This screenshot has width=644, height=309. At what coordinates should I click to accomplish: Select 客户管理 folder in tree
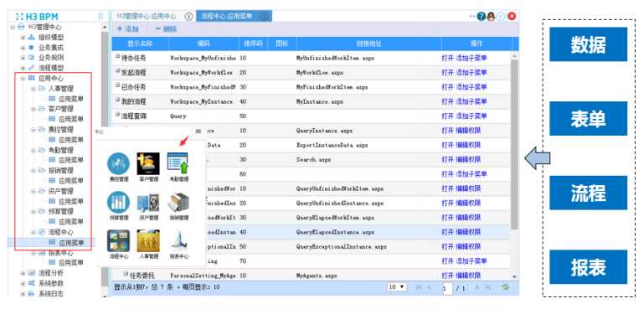[61, 109]
